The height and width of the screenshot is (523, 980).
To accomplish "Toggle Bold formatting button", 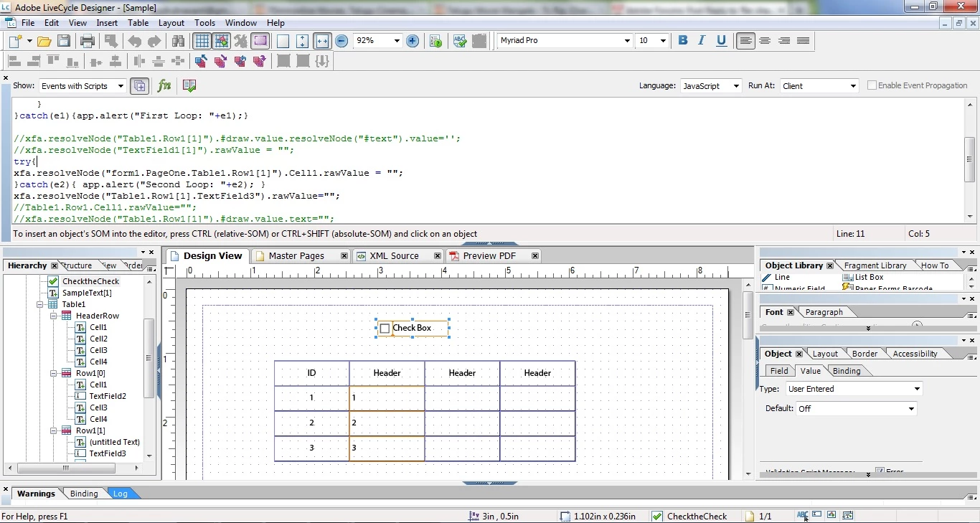I will point(683,41).
